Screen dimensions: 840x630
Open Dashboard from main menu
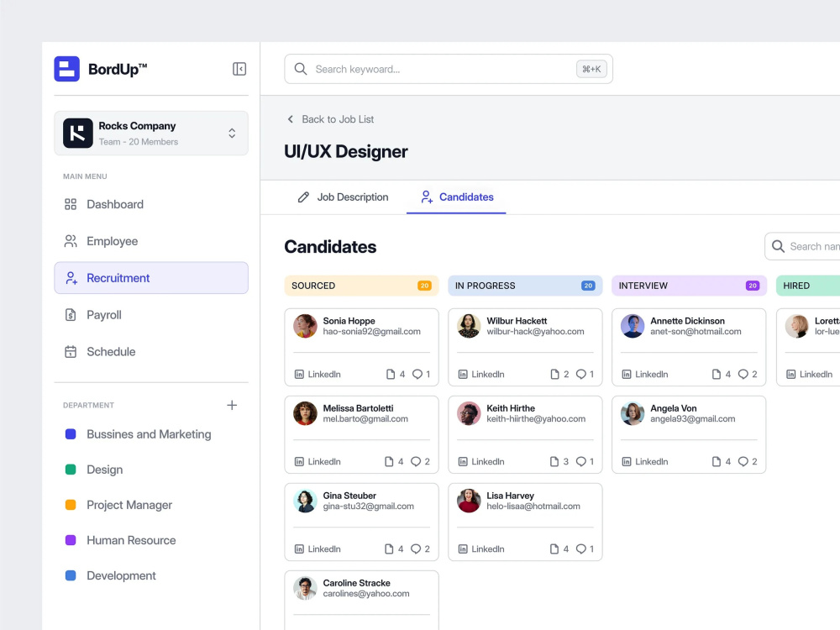[x=151, y=204]
